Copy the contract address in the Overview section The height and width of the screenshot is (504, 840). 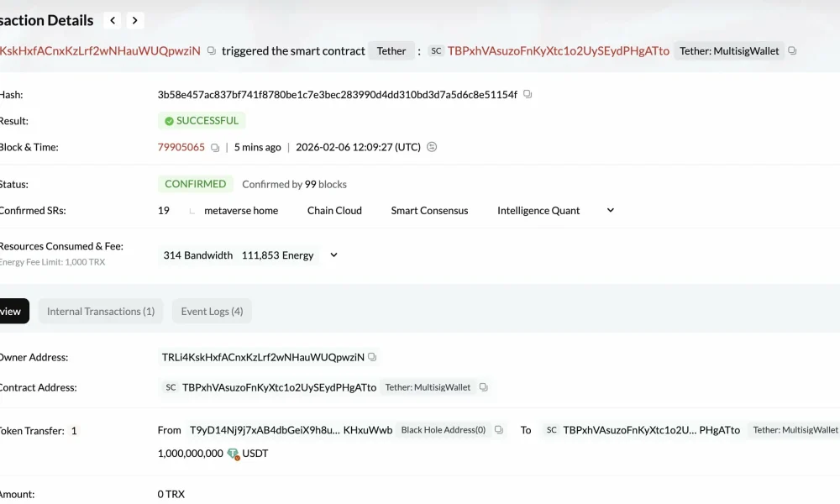pos(484,387)
